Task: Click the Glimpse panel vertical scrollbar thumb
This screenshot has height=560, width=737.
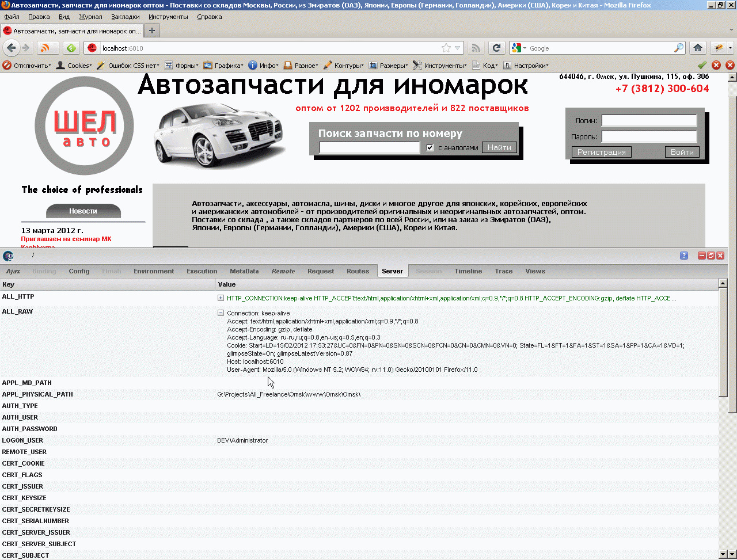Action: pyautogui.click(x=723, y=342)
